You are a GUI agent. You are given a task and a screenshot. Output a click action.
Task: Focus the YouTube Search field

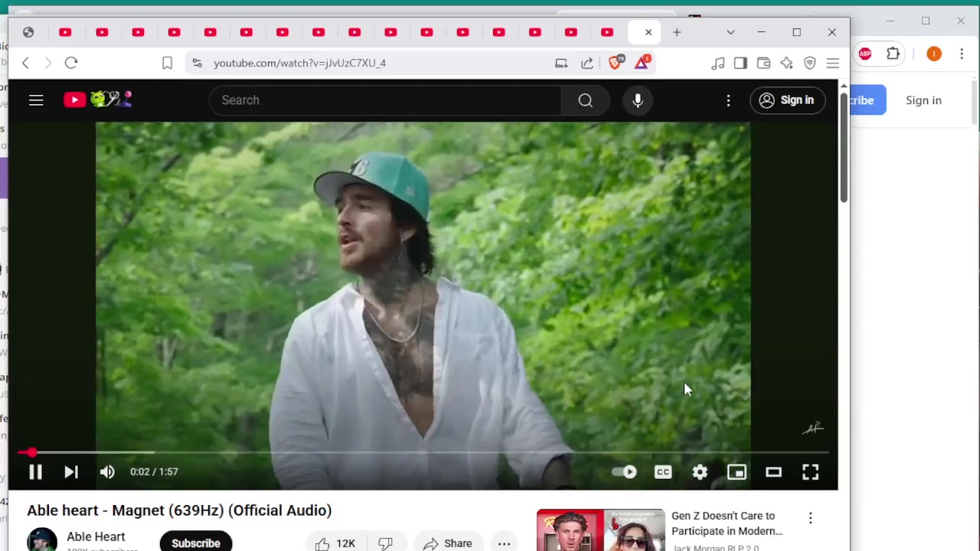coord(385,100)
